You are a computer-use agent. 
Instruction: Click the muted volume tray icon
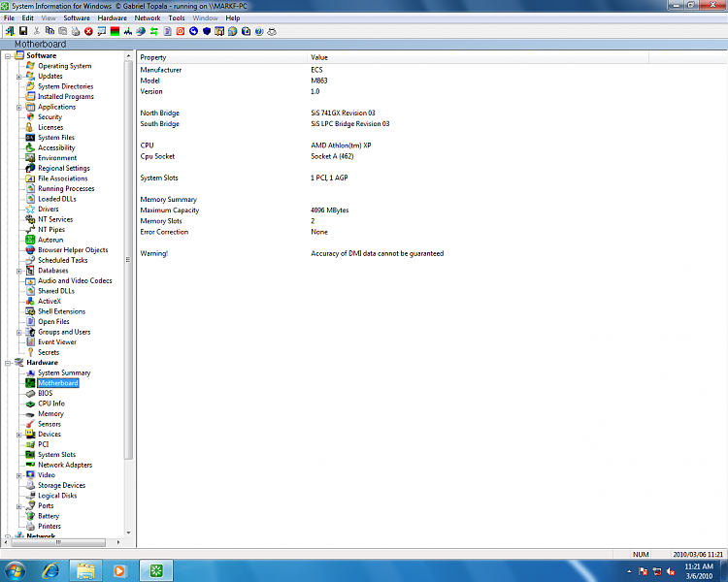tap(671, 571)
